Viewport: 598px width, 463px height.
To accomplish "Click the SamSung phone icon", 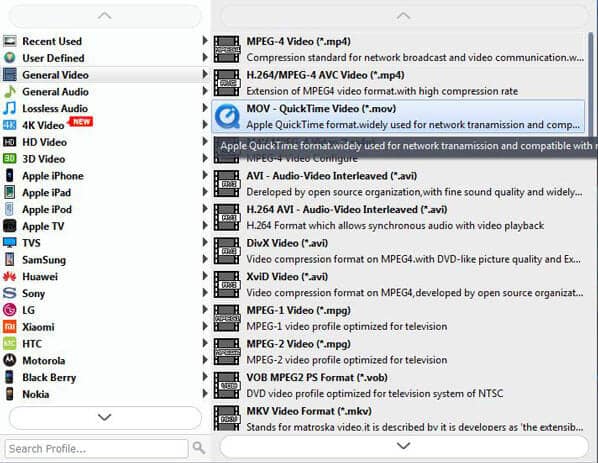I will pyautogui.click(x=10, y=259).
